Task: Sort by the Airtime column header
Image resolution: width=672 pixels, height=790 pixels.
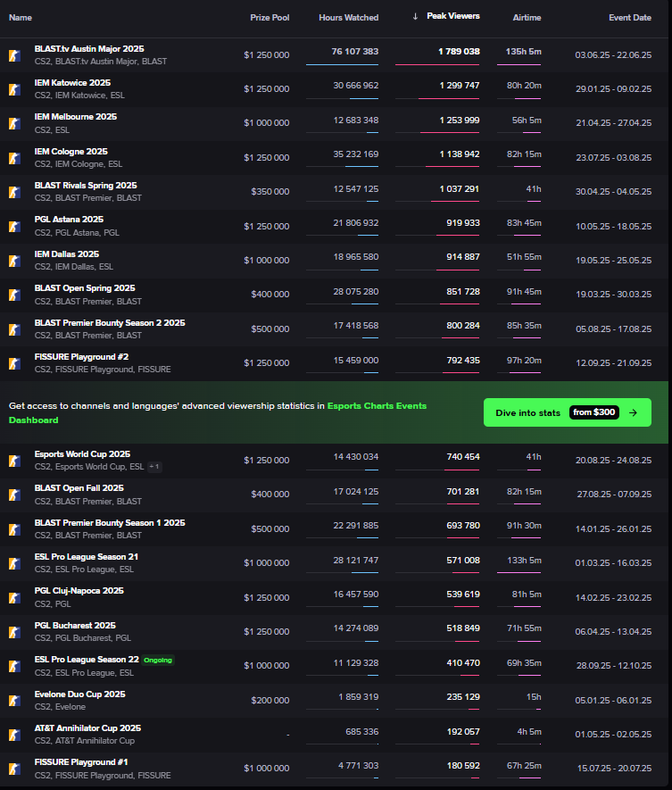Action: click(x=527, y=17)
